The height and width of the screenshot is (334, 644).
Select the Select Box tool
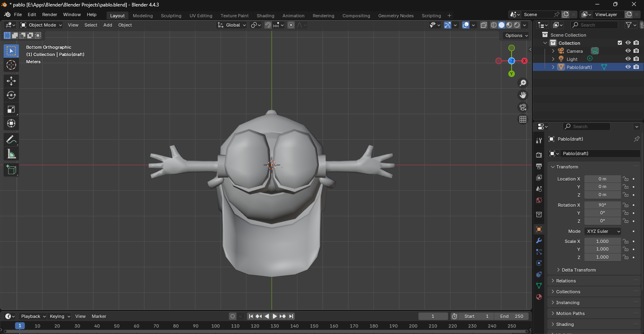(11, 51)
